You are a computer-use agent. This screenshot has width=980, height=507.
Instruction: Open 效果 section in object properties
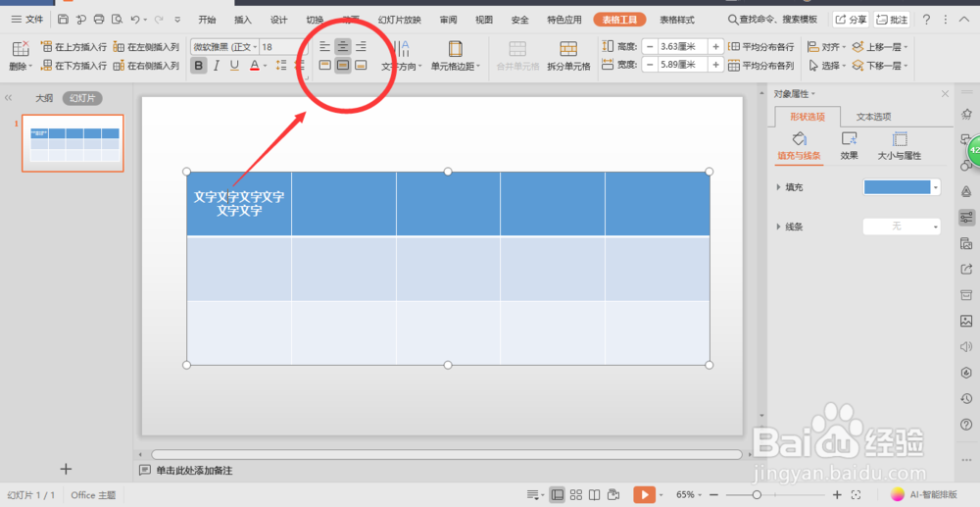tap(850, 146)
